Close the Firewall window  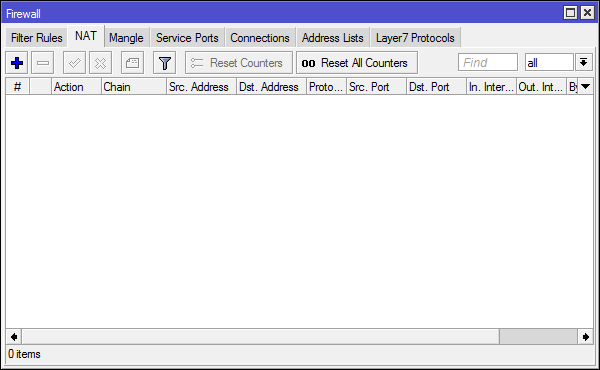(587, 13)
